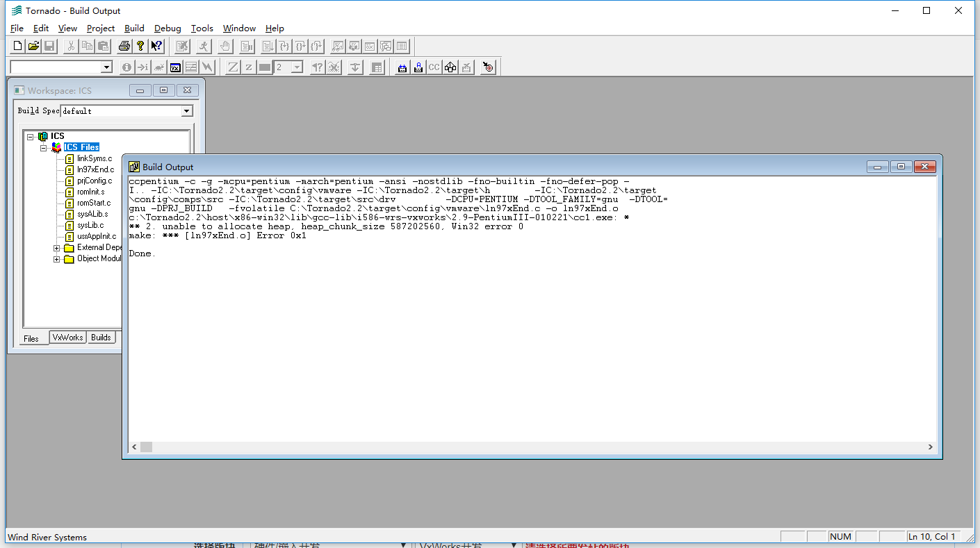Select sysALib.s in the file tree
The height and width of the screenshot is (548, 980).
pyautogui.click(x=92, y=214)
